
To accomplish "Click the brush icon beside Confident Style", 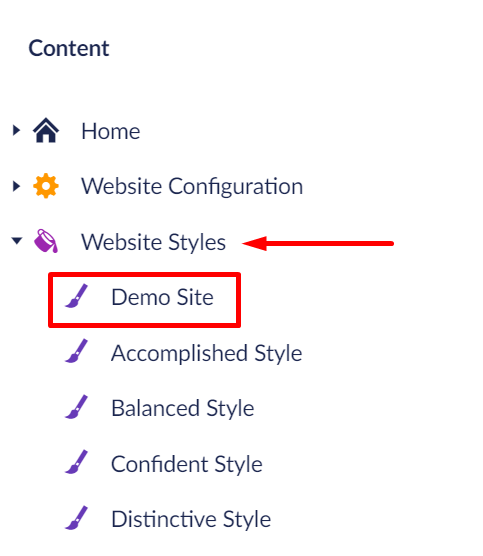I will (76, 462).
